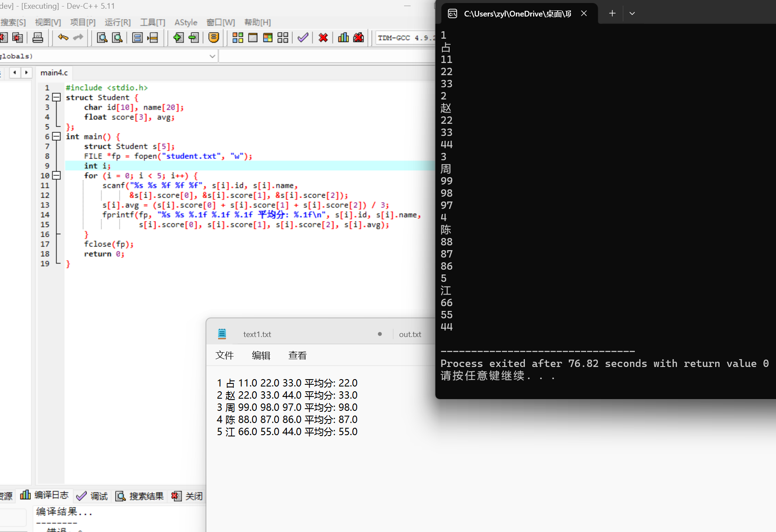Click the Compile four-colored-squares icon
776x532 pixels.
(x=238, y=38)
